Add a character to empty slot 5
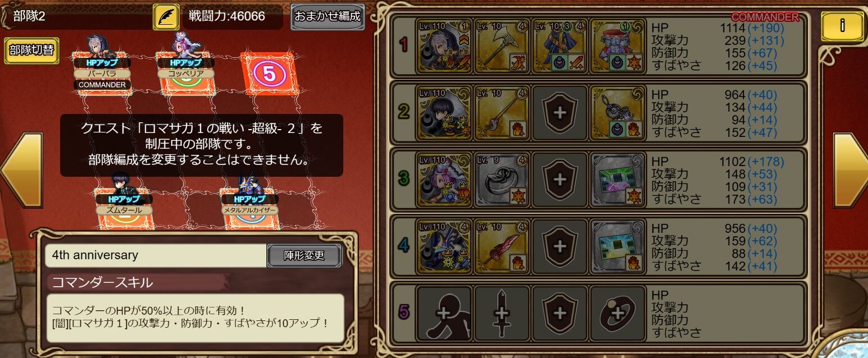Image resolution: width=868 pixels, height=358 pixels. tap(444, 313)
